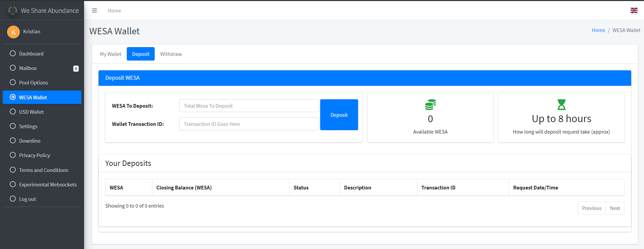Click the 'WESA Wallet' breadcrumb text
This screenshot has height=249, width=644.
pos(626,30)
